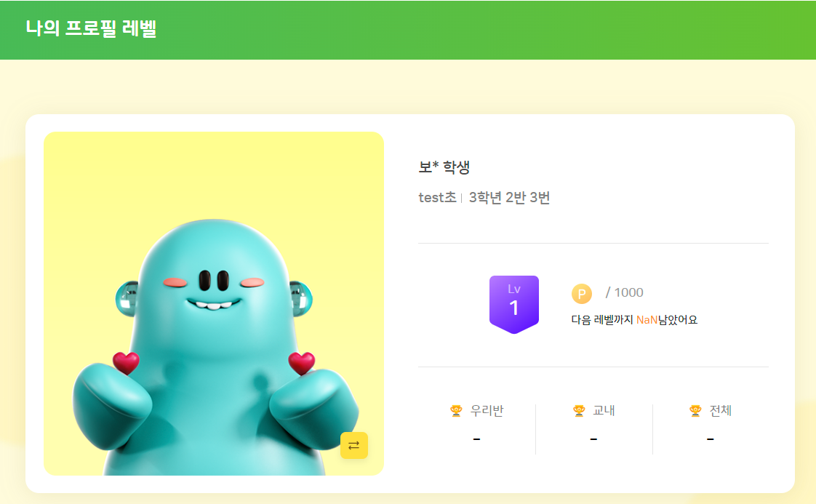Open the 교내 ranking label
This screenshot has height=504, width=816.
(604, 411)
